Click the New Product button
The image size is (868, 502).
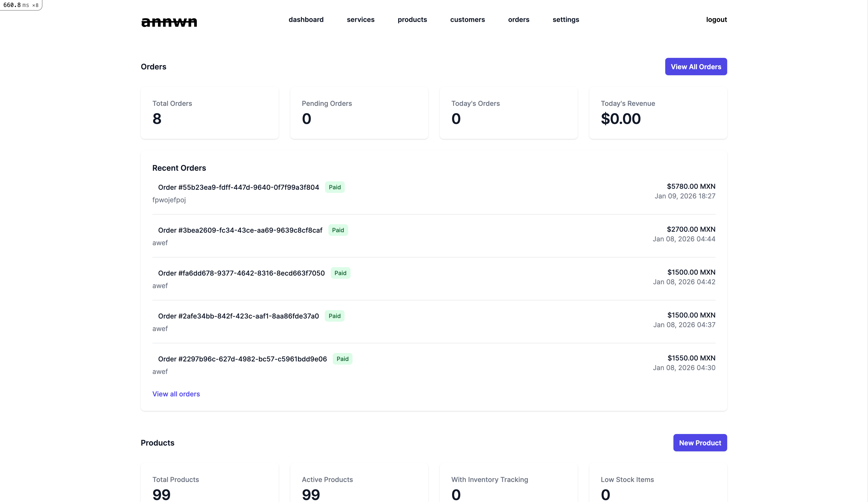(699, 442)
